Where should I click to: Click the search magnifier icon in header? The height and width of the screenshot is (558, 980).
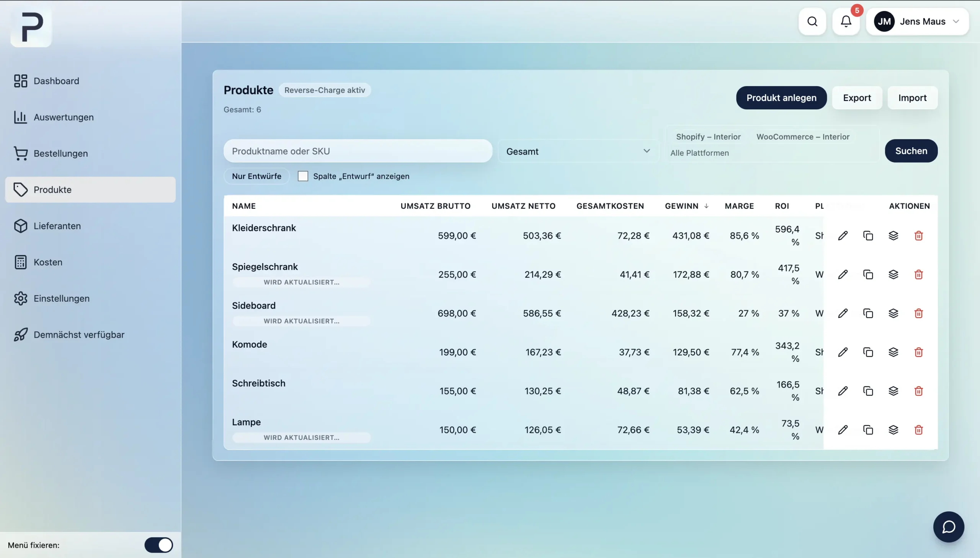pos(812,21)
